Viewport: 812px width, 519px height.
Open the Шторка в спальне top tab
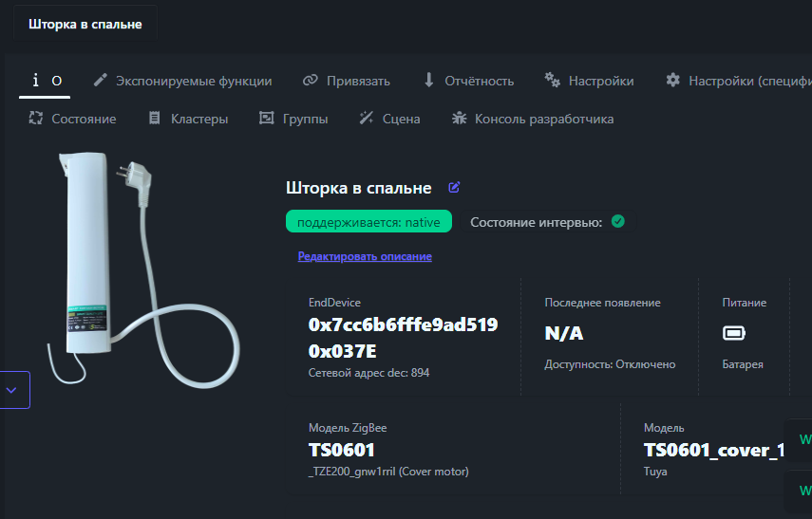tap(85, 24)
